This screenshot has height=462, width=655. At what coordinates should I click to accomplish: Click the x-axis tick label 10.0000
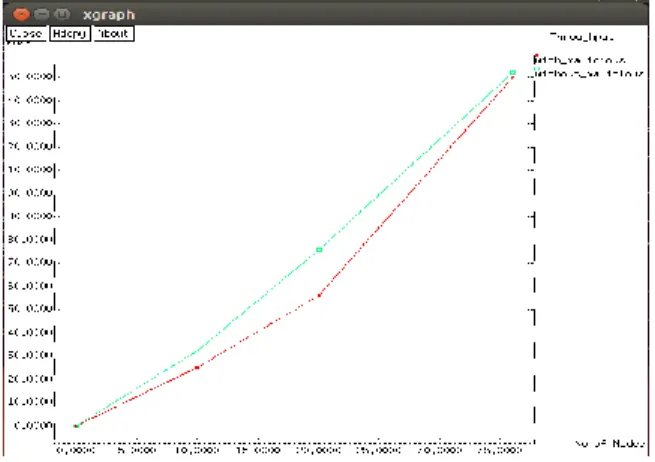[x=197, y=450]
